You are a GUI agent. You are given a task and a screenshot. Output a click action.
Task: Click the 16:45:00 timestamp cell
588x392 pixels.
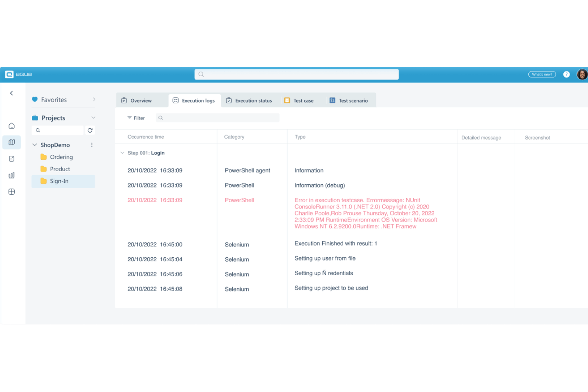pos(155,245)
